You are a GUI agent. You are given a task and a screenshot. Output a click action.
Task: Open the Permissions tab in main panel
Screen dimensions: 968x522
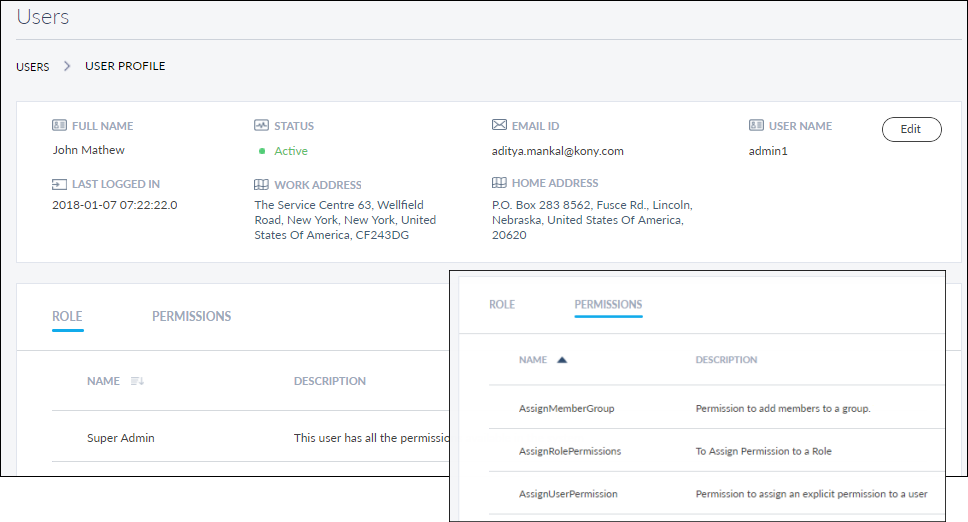click(x=191, y=316)
